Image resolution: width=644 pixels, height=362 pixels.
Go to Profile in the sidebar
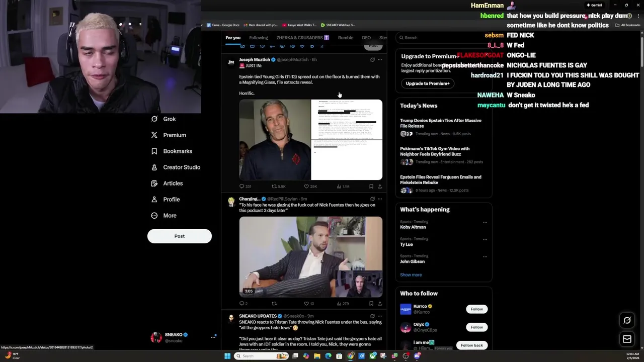(166, 200)
